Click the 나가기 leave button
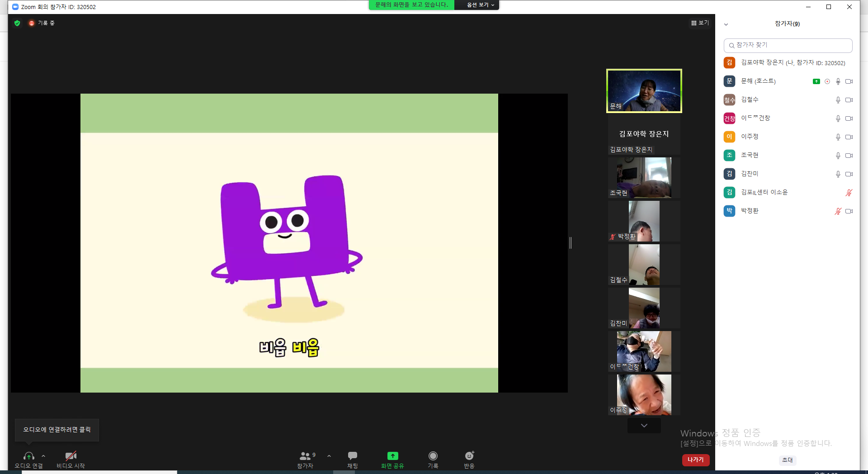 pos(696,460)
